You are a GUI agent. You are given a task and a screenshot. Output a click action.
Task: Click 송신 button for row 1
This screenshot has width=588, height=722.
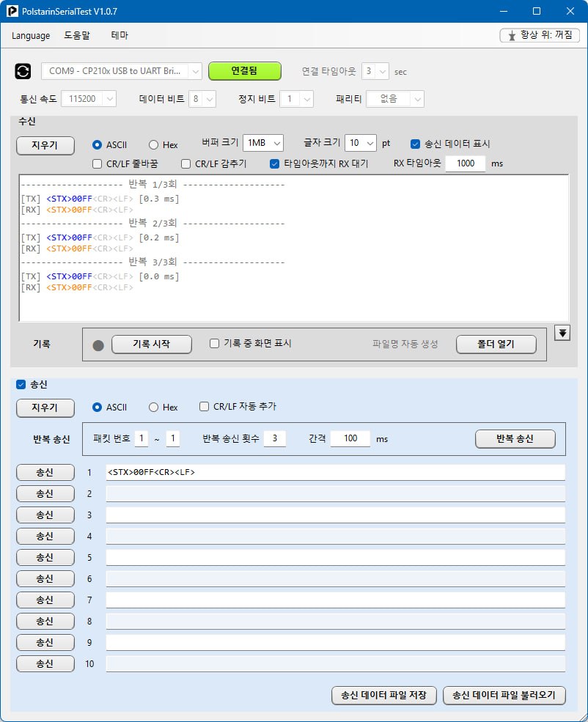(45, 473)
